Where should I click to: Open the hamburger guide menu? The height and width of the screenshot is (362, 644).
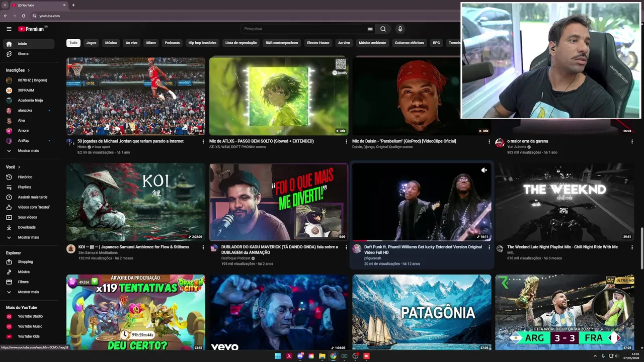tap(9, 29)
